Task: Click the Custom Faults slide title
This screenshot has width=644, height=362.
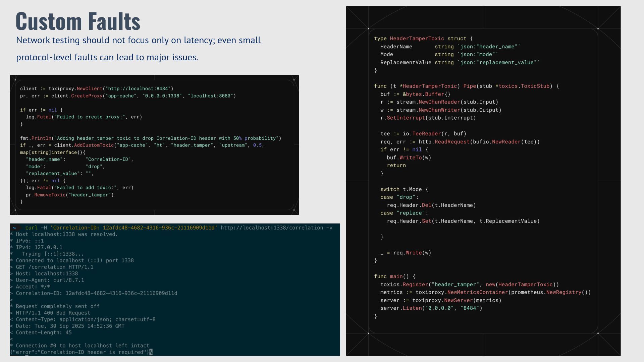Action: tap(78, 21)
